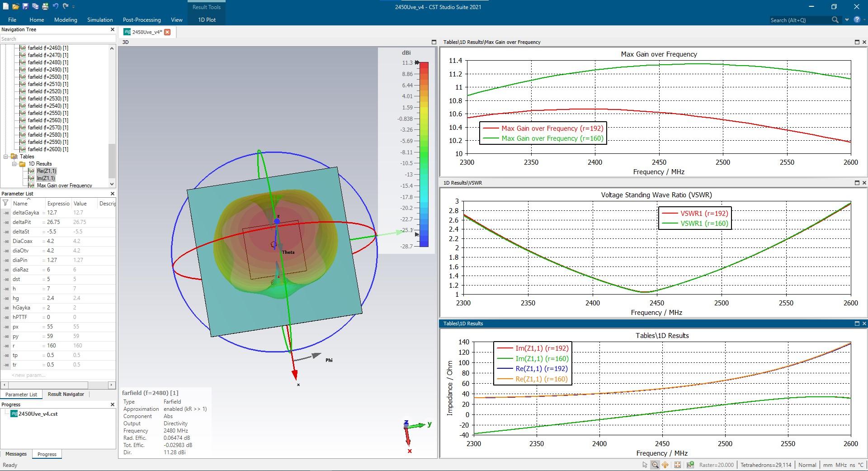Open the Customize Quick Access Toolbar dropdown

pos(74,7)
